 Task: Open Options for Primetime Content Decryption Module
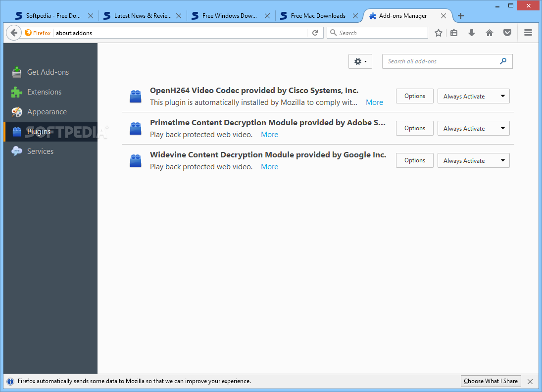[414, 128]
